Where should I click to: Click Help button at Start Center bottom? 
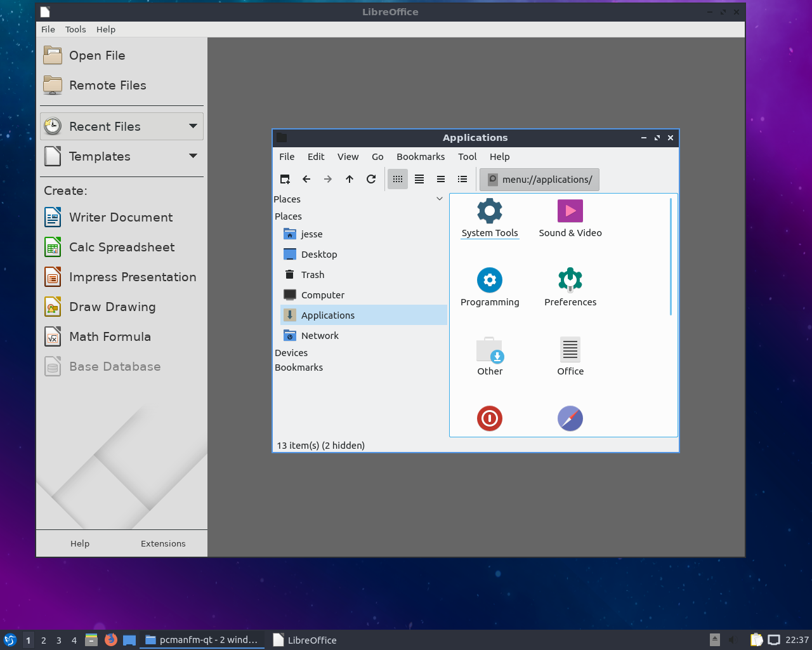click(80, 543)
